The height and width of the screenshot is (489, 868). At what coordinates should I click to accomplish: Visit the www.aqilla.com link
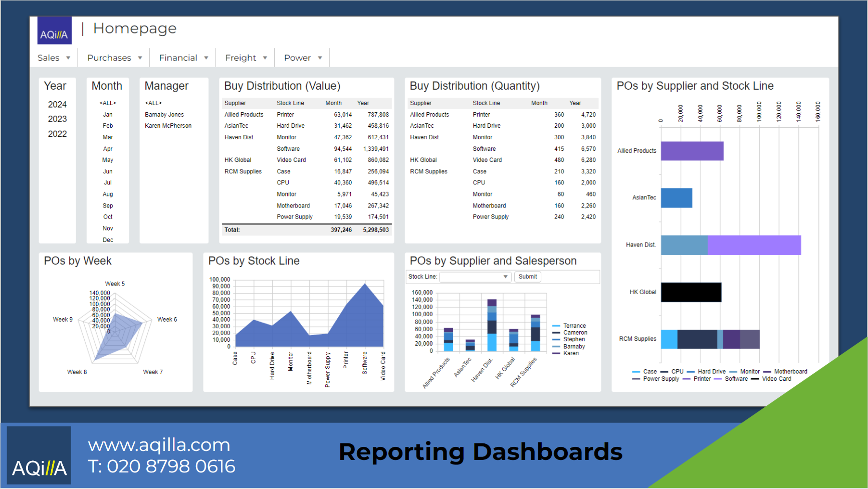click(159, 445)
